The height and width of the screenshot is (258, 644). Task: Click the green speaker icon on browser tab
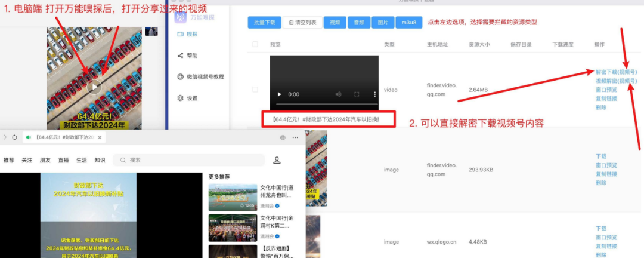coord(29,137)
